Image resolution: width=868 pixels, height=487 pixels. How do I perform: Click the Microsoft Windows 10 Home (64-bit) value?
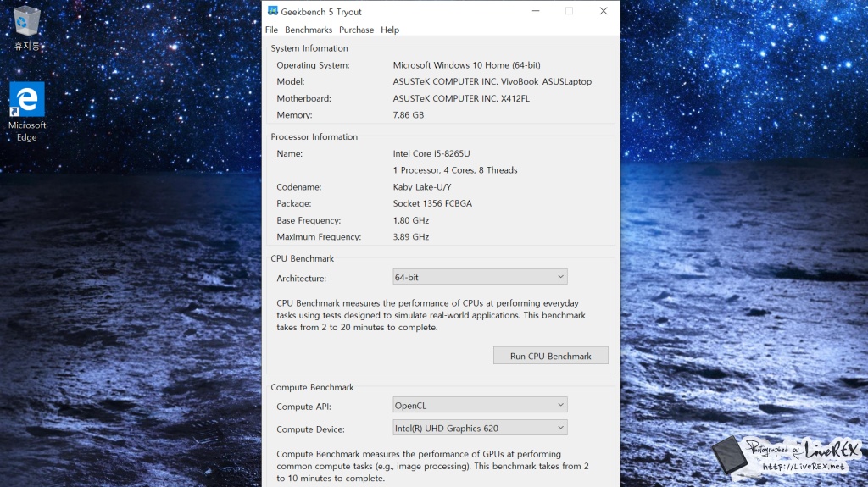pyautogui.click(x=467, y=64)
